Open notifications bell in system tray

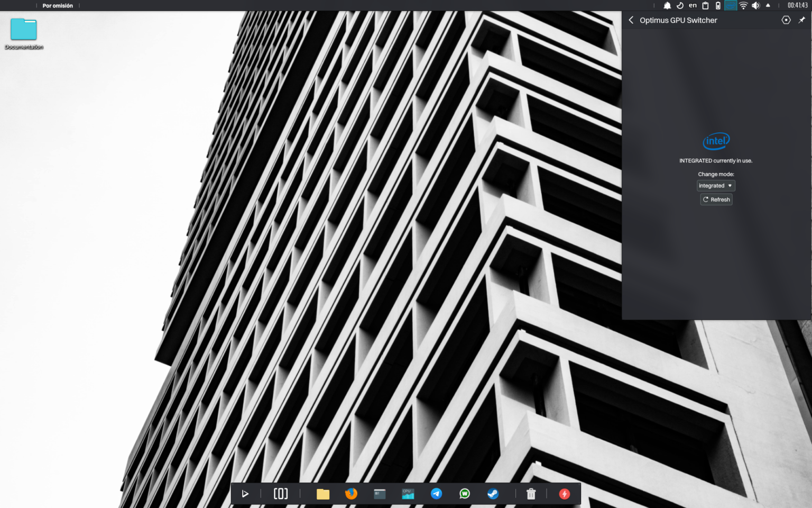(667, 5)
